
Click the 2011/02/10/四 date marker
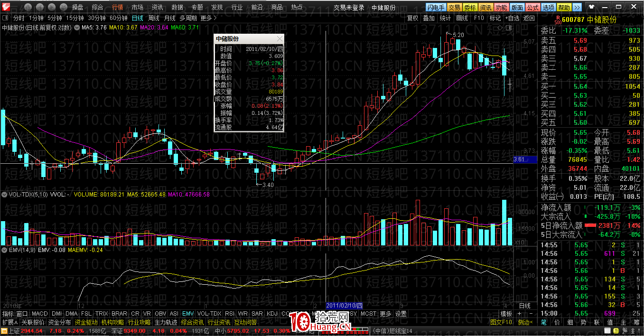345,306
